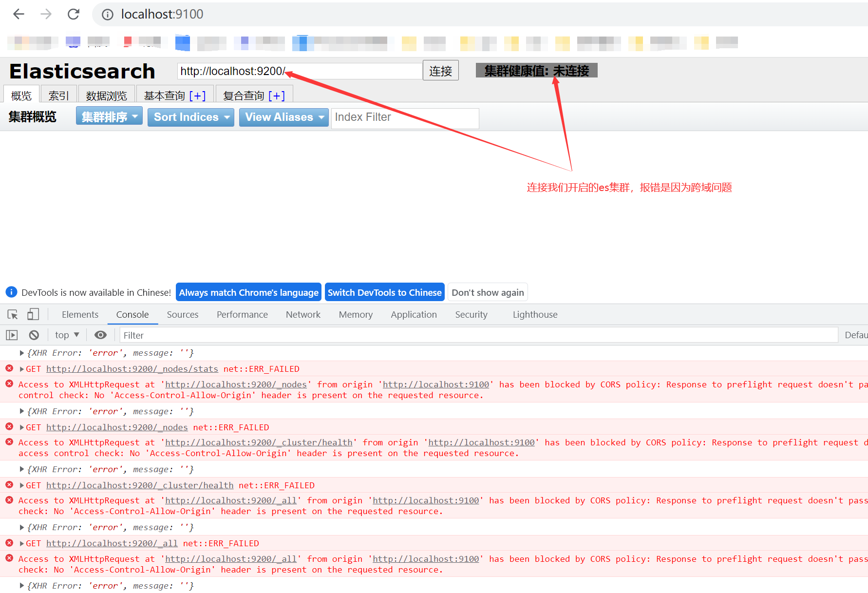The image size is (868, 593).
Task: Create a live expression via the eye icon
Action: (100, 335)
